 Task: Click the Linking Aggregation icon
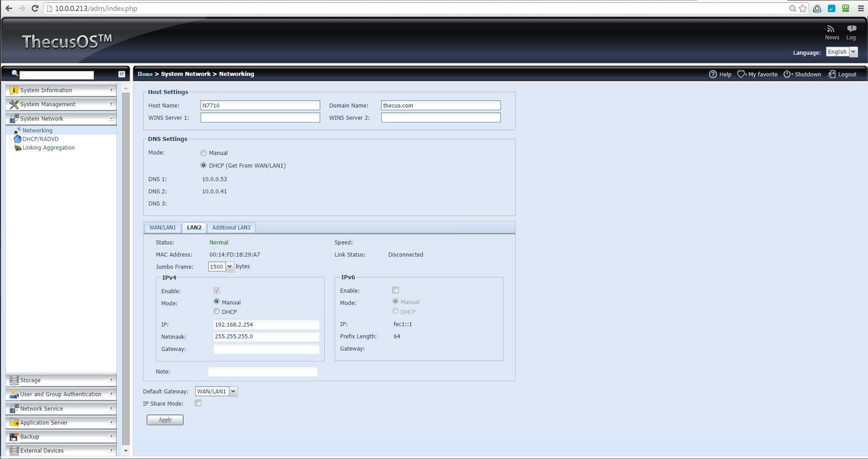(17, 148)
